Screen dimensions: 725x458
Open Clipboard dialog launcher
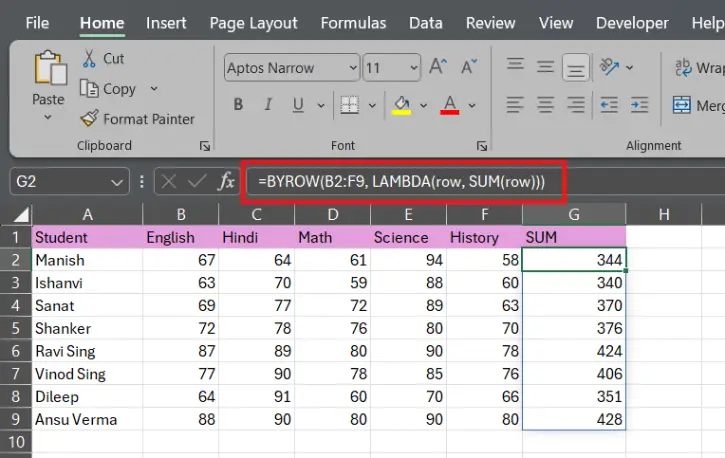(x=204, y=147)
